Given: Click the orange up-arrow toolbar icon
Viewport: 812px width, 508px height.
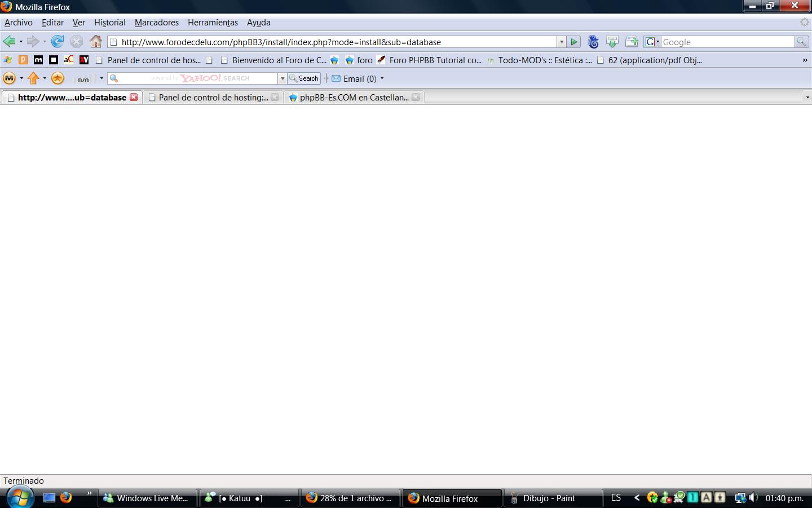Looking at the screenshot, I should 34,78.
